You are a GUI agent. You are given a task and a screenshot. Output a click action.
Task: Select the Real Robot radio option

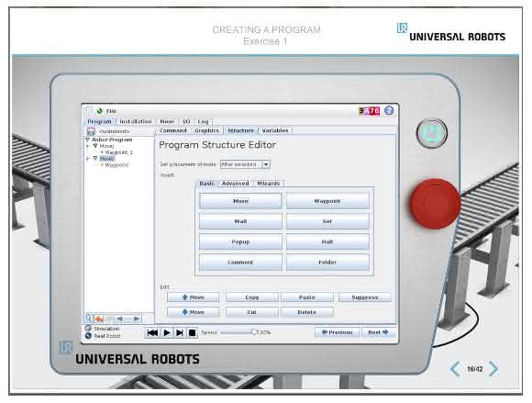point(88,336)
